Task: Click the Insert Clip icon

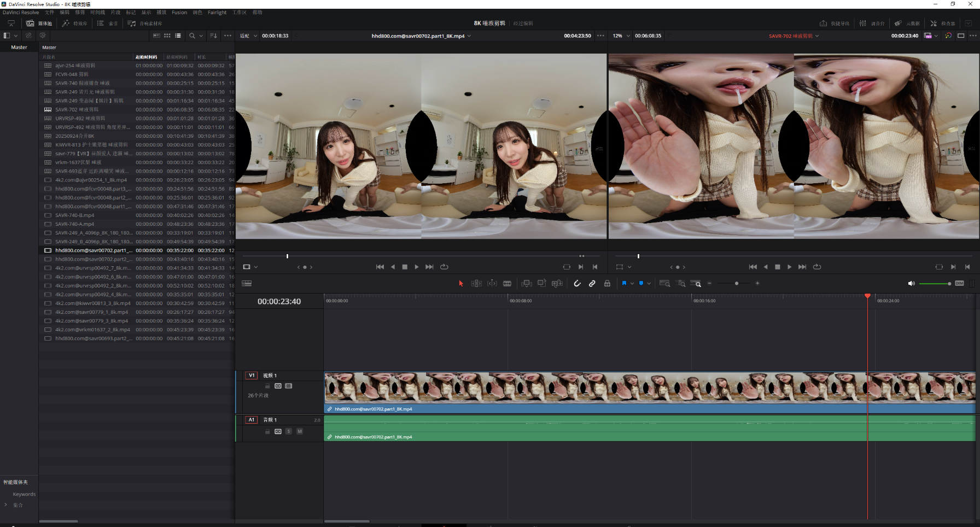Action: (x=527, y=283)
